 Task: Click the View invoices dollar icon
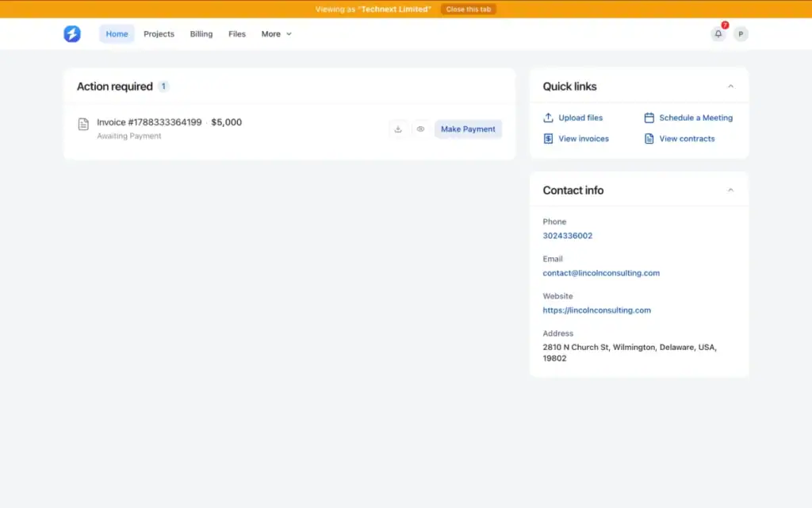(548, 138)
